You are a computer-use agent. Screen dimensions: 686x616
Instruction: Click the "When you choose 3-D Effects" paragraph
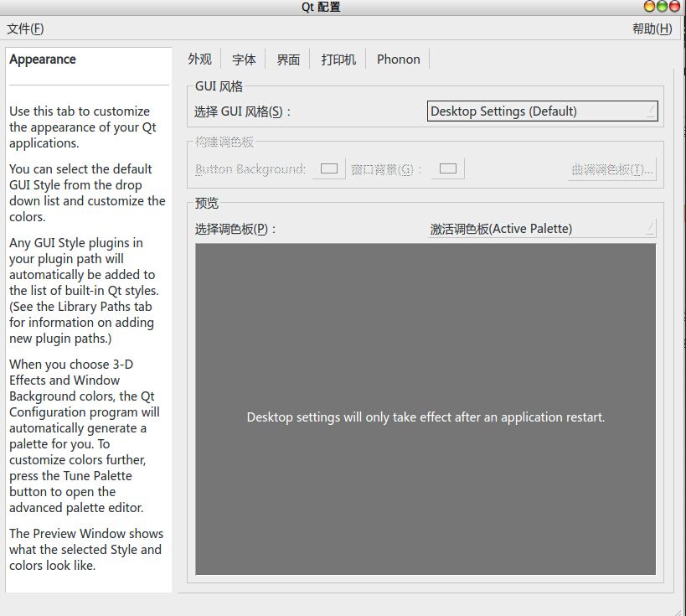click(x=85, y=436)
